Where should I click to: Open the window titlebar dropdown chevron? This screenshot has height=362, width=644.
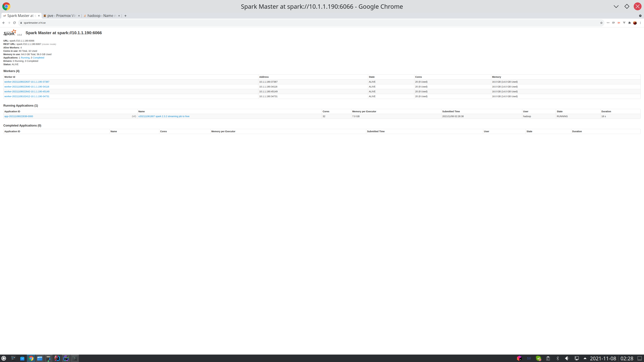point(616,7)
